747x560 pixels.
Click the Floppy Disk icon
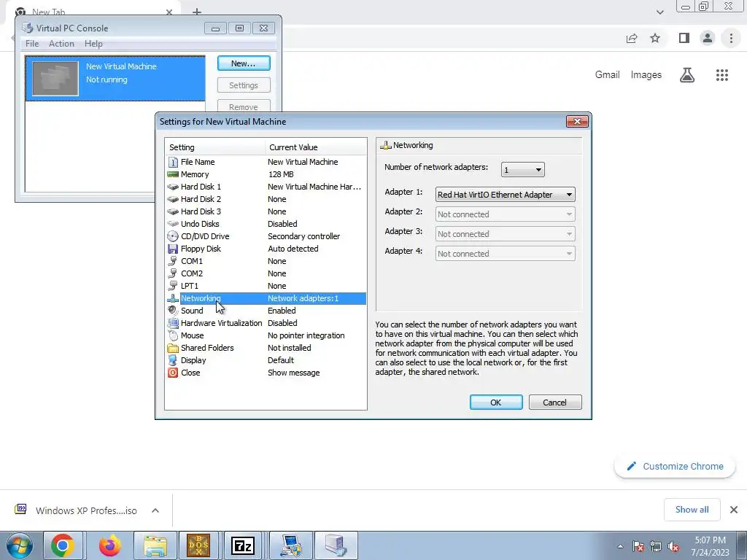pyautogui.click(x=173, y=249)
